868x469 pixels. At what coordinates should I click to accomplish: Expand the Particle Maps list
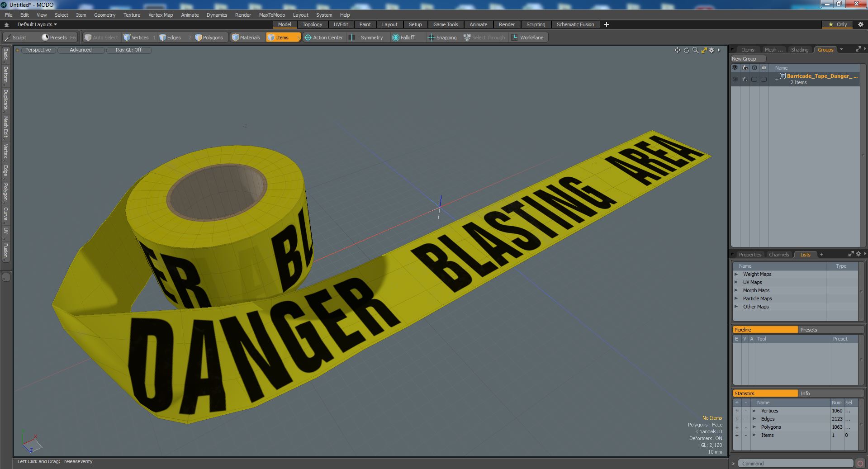pos(736,298)
